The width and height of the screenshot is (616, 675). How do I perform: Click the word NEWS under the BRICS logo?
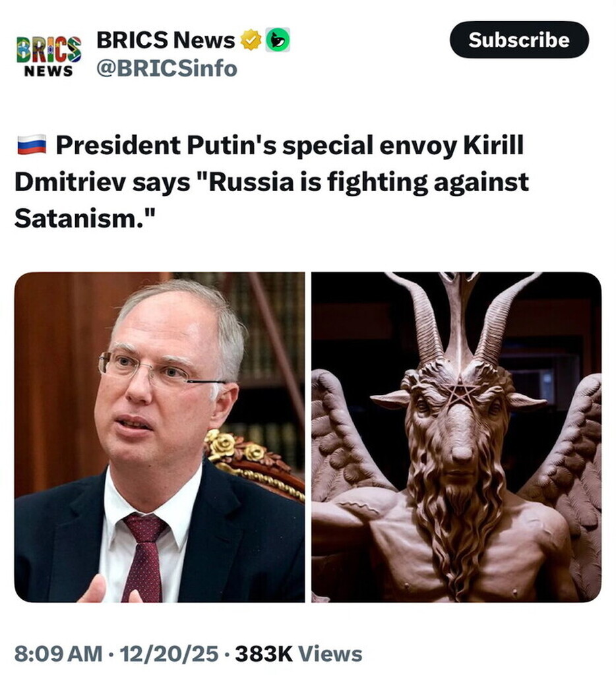[x=49, y=71]
